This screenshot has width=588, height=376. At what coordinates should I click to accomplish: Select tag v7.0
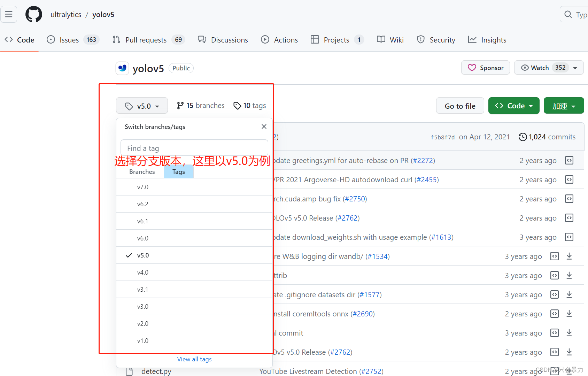(x=194, y=187)
